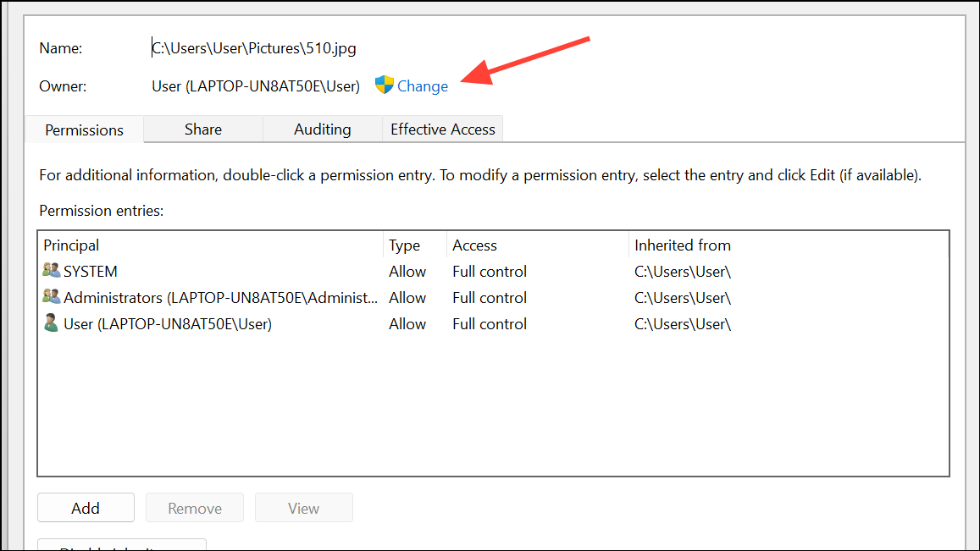Click the SYSTEM principal group icon
The height and width of the screenshot is (551, 980).
pos(52,272)
